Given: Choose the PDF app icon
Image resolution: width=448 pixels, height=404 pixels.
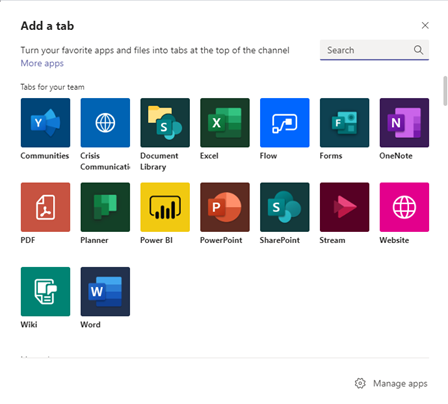Looking at the screenshot, I should coord(45,207).
